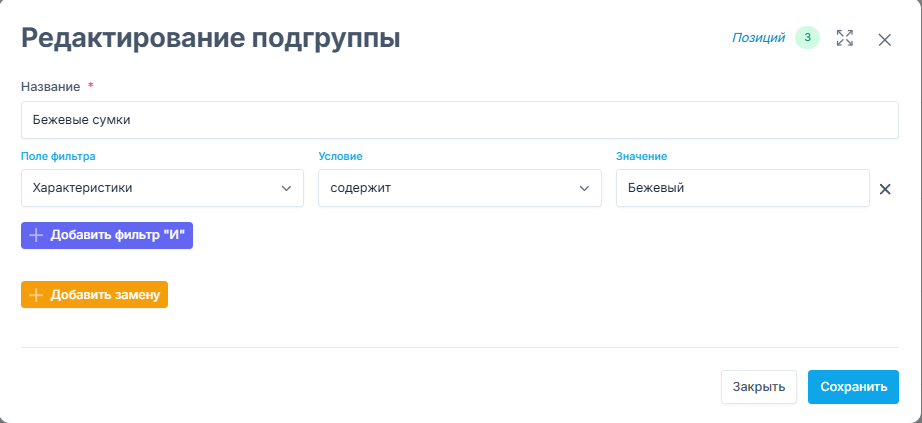Focus the Название input with Бежевые сумки
This screenshot has height=423, width=922.
[x=460, y=120]
